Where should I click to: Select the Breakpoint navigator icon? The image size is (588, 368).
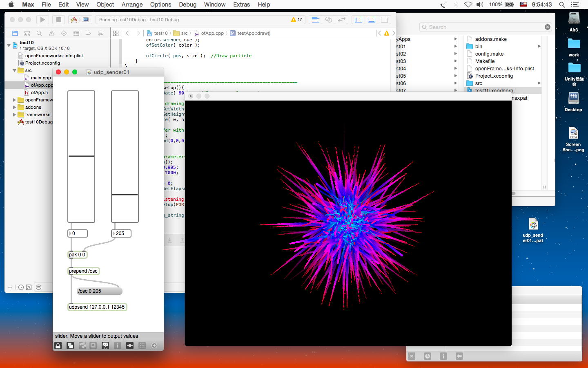[88, 33]
